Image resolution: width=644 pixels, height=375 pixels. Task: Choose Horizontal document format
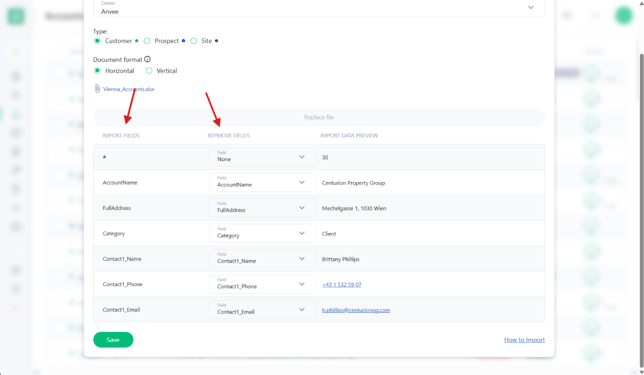point(97,71)
